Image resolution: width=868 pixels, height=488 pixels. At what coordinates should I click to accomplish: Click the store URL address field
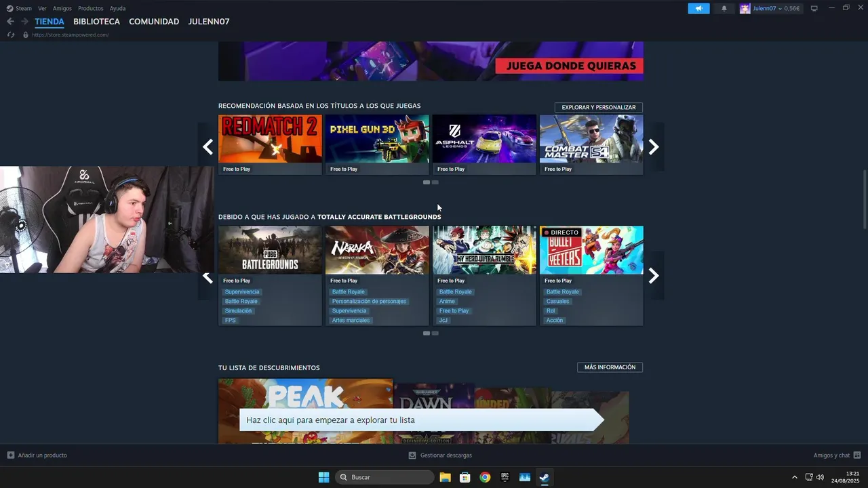pyautogui.click(x=71, y=35)
